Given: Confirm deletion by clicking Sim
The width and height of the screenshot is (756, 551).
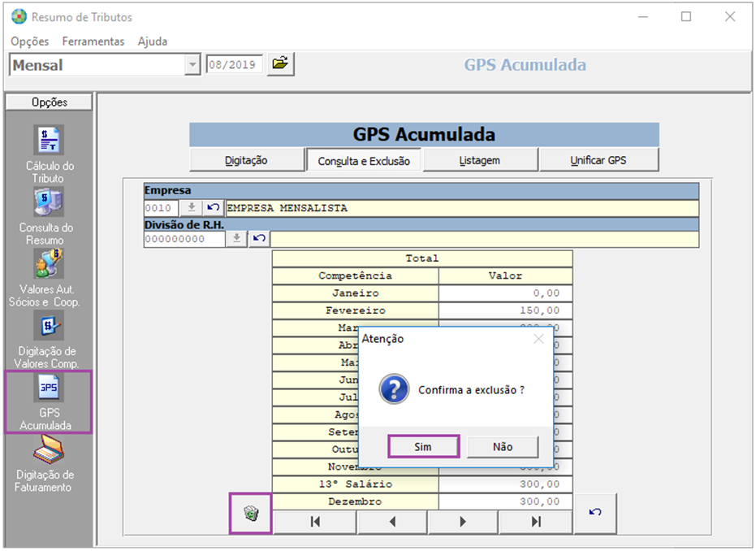Looking at the screenshot, I should (x=423, y=447).
